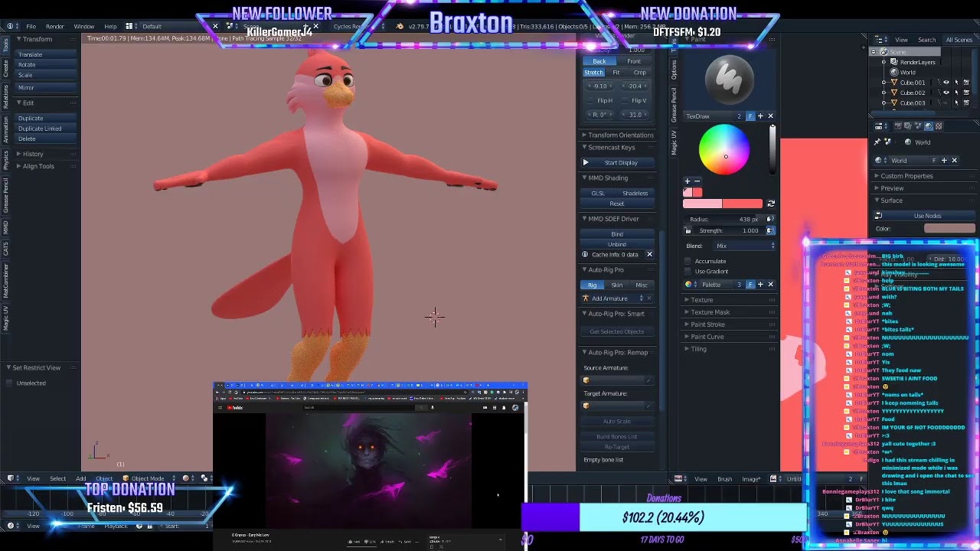Toggle pressure sensitivity for Radius
The image size is (980, 551).
tap(770, 220)
